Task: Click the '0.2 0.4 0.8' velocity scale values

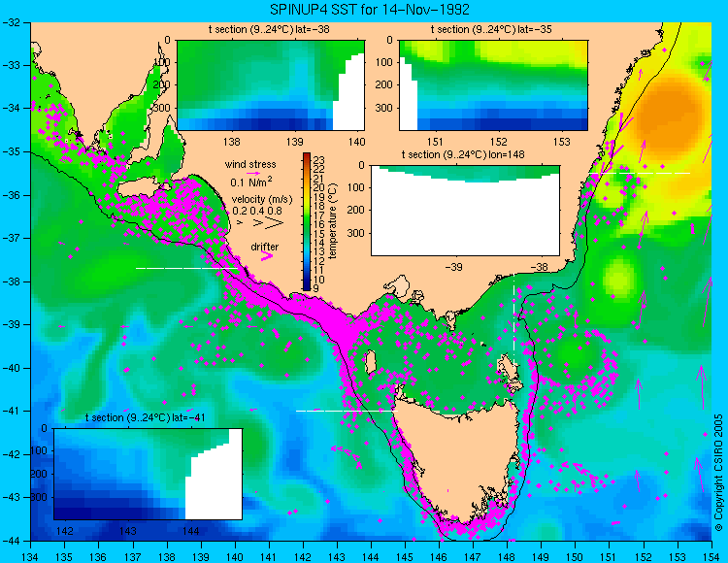Action: [257, 211]
